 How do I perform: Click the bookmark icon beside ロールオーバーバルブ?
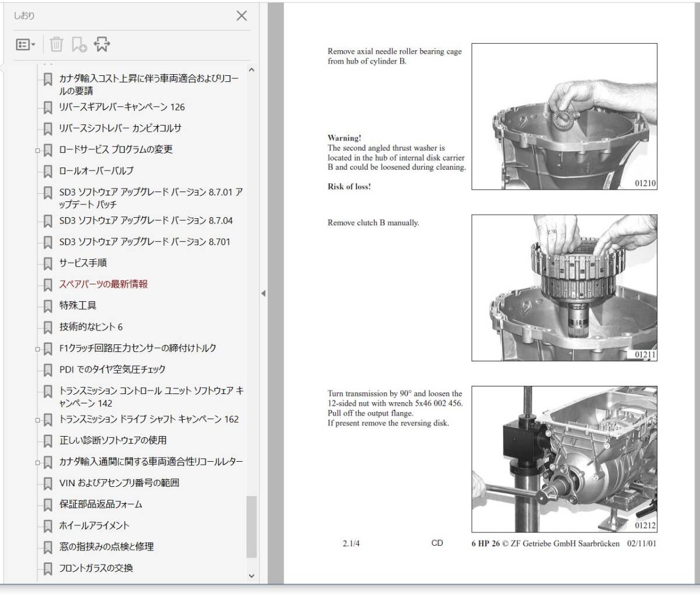click(48, 171)
